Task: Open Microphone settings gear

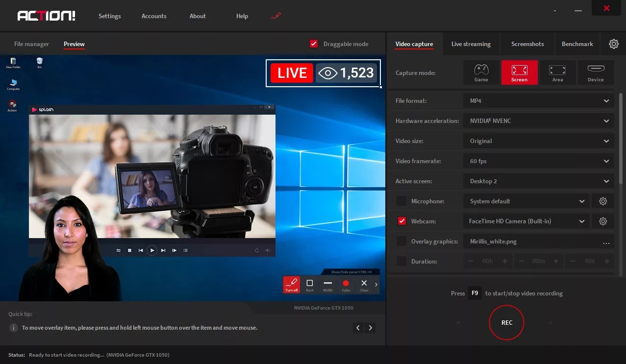Action: point(603,201)
